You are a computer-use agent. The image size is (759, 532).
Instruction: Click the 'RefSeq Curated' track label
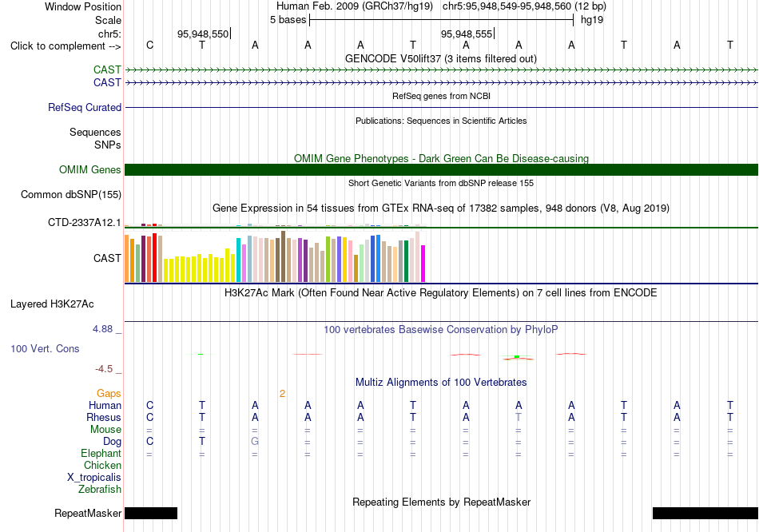coord(85,108)
